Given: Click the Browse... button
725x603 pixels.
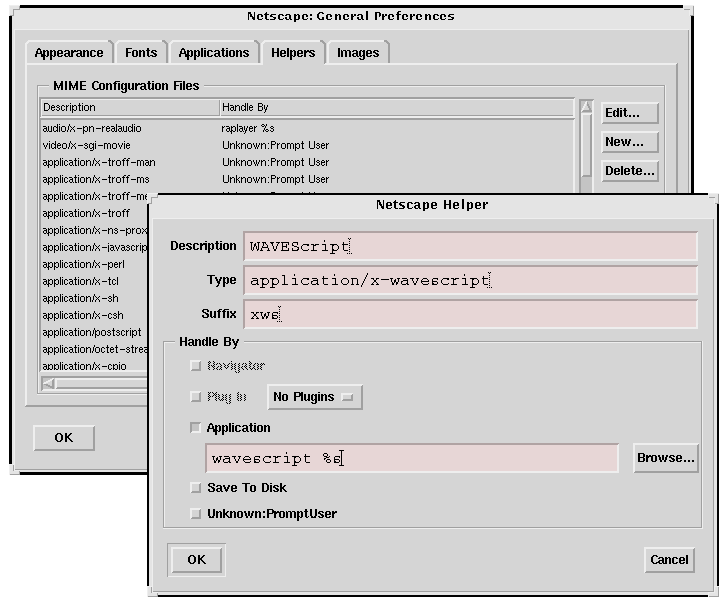Looking at the screenshot, I should (x=665, y=458).
